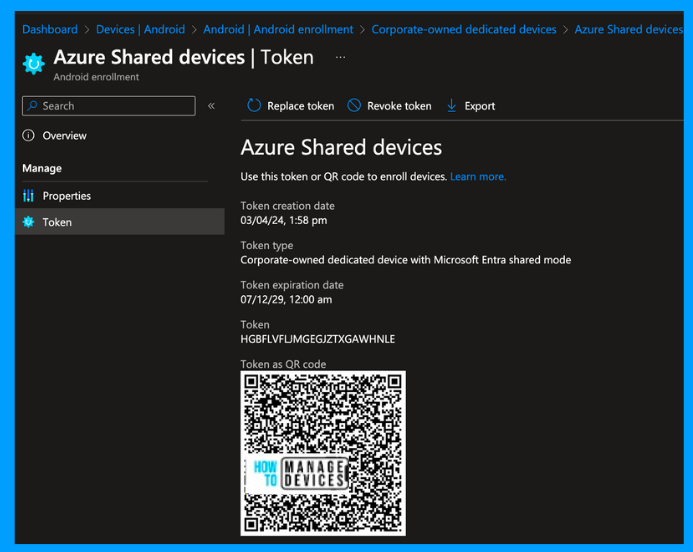Click Replace token button
The width and height of the screenshot is (693, 552).
291,106
